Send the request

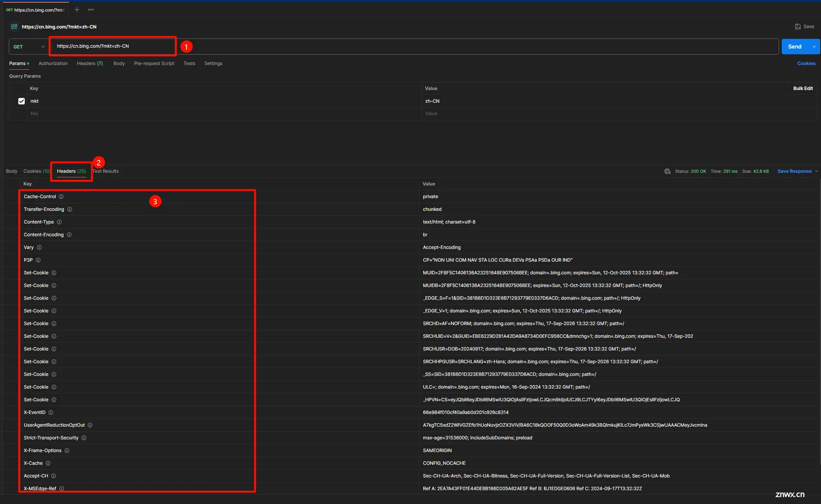tap(795, 47)
